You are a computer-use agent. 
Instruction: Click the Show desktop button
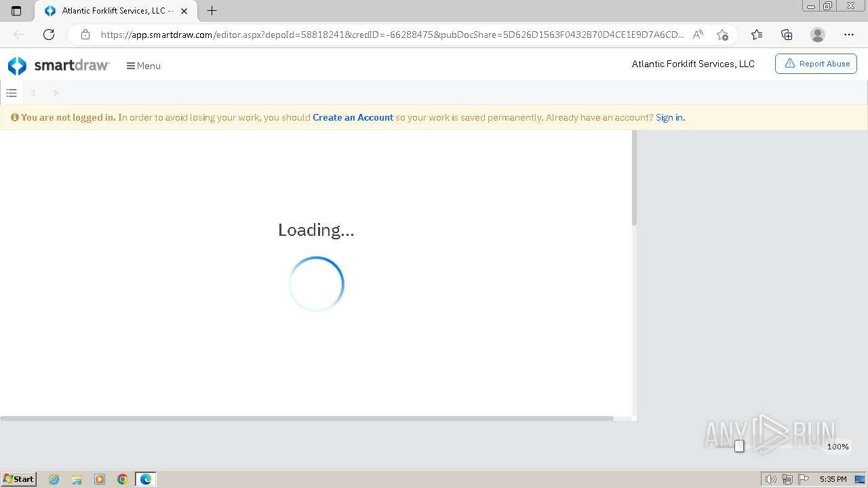point(860,479)
